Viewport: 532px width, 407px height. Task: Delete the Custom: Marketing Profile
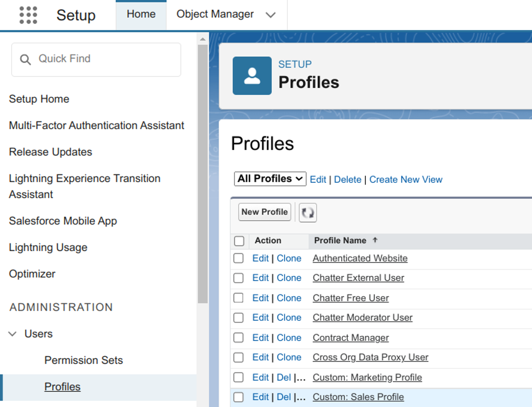coord(284,377)
